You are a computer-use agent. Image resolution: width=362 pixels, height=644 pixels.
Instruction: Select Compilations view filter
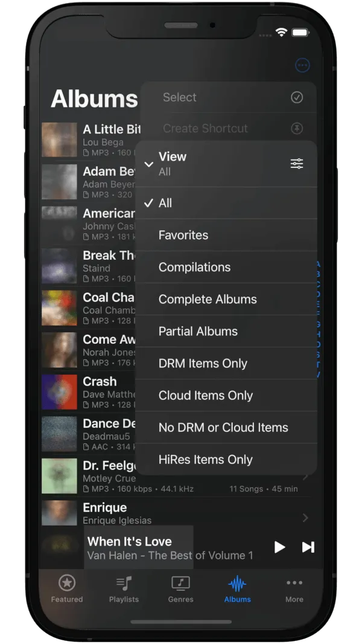226,267
